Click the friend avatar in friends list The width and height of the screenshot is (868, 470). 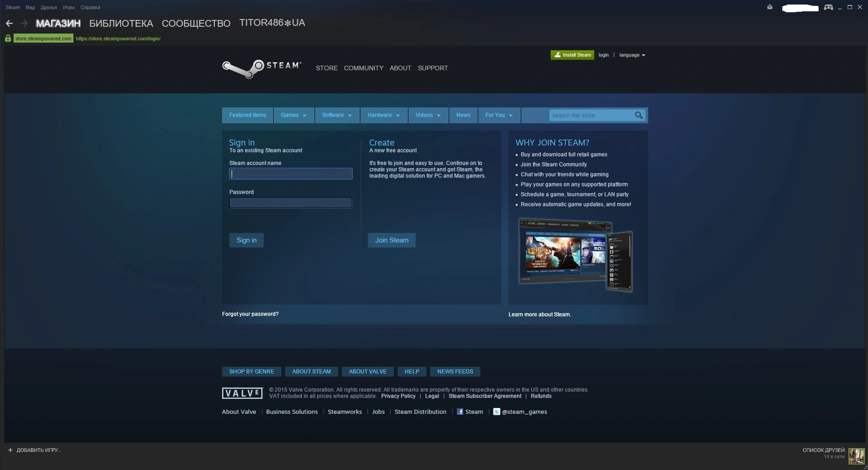pos(856,456)
